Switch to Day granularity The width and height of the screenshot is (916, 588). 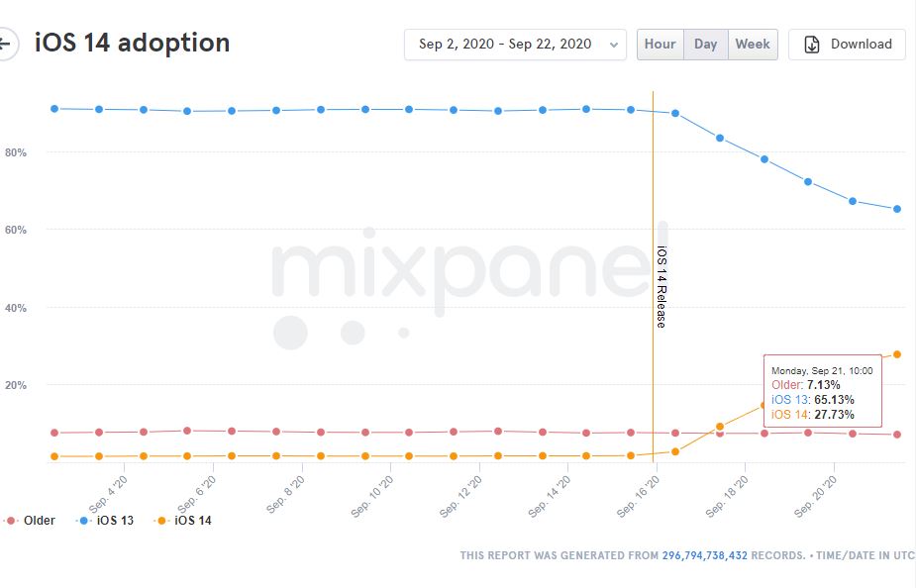705,45
